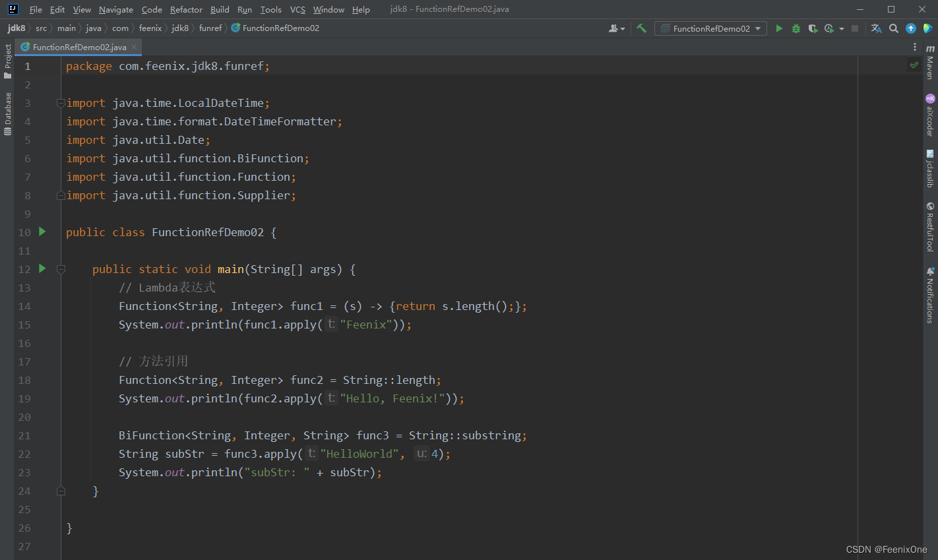Open the File menu
Image resolution: width=938 pixels, height=560 pixels.
pos(36,9)
